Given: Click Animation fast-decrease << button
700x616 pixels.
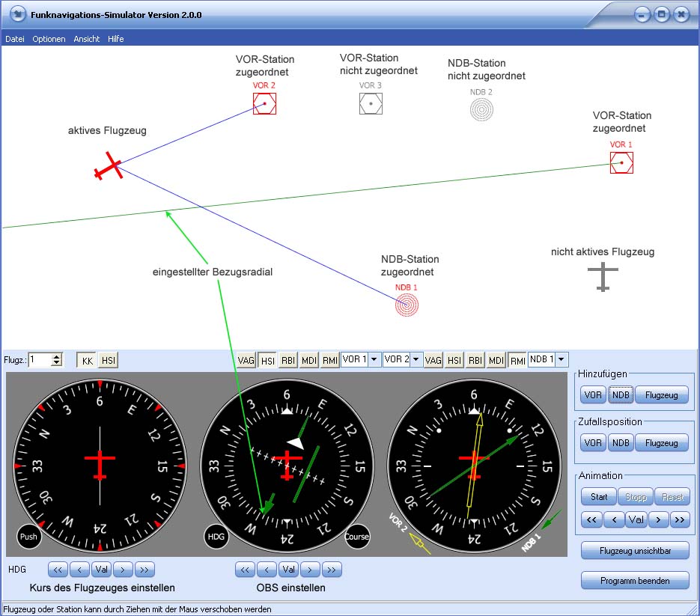Looking at the screenshot, I should pyautogui.click(x=591, y=519).
